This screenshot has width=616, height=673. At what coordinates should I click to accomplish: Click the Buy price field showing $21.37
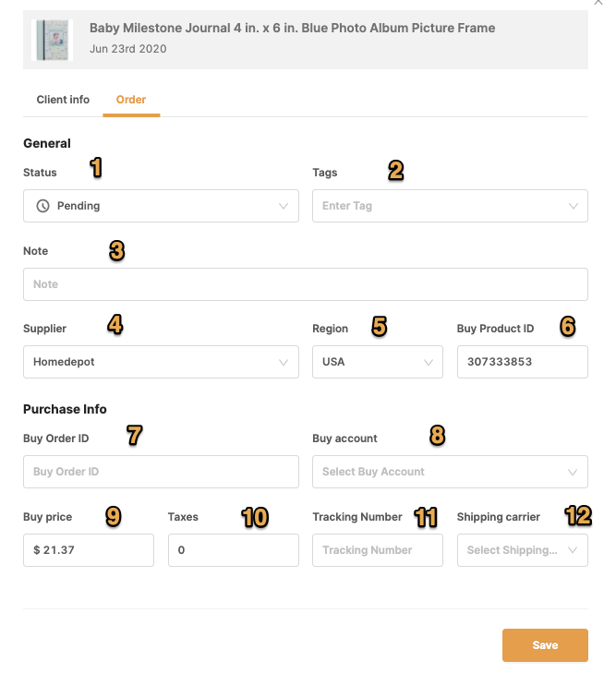pos(89,550)
